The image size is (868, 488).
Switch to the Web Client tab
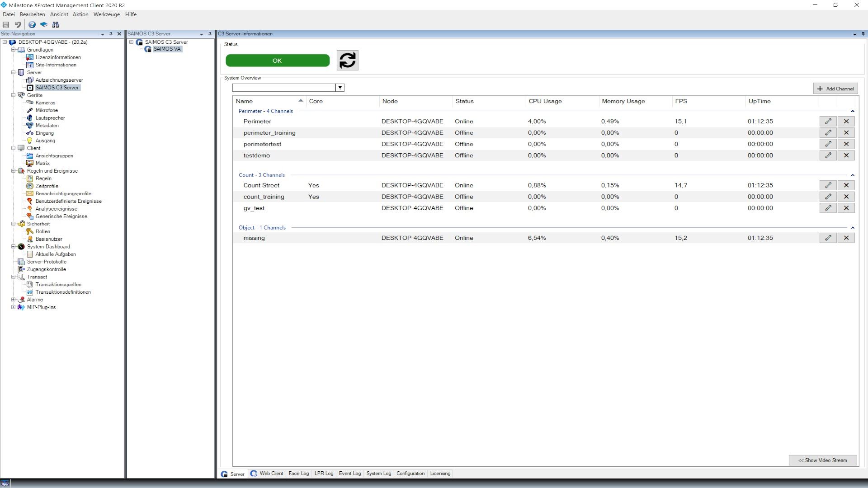[x=267, y=474]
